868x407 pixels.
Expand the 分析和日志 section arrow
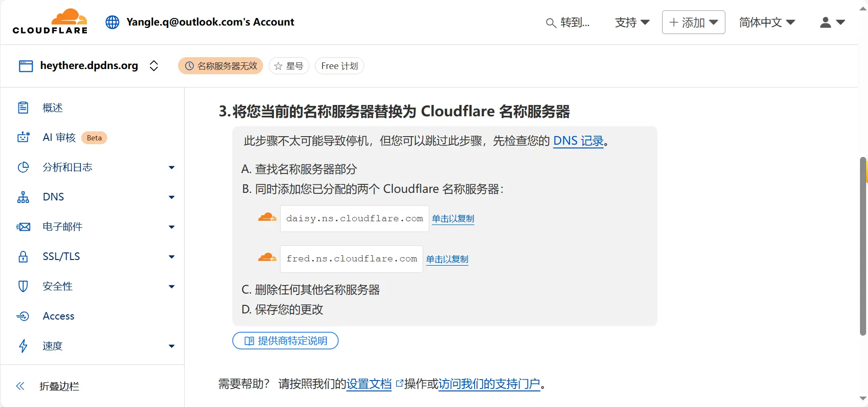coord(171,167)
